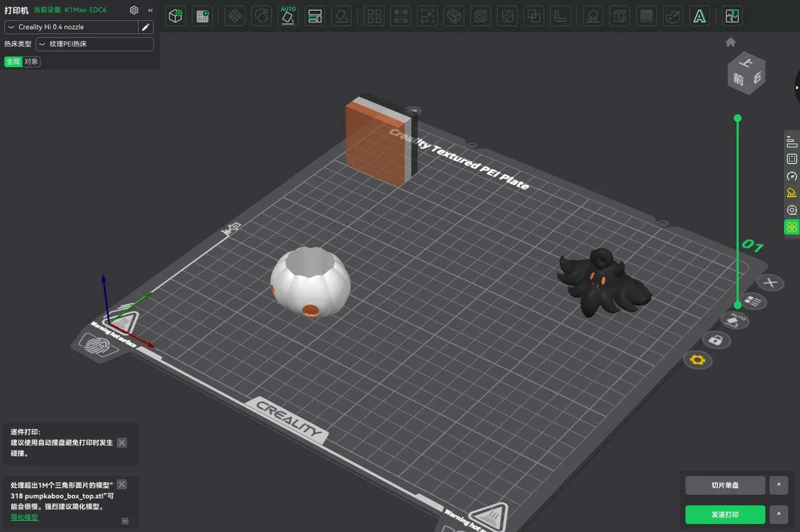Click the yellow overhang icon in the right sidebar
Screen dimensions: 800x532
click(792, 193)
